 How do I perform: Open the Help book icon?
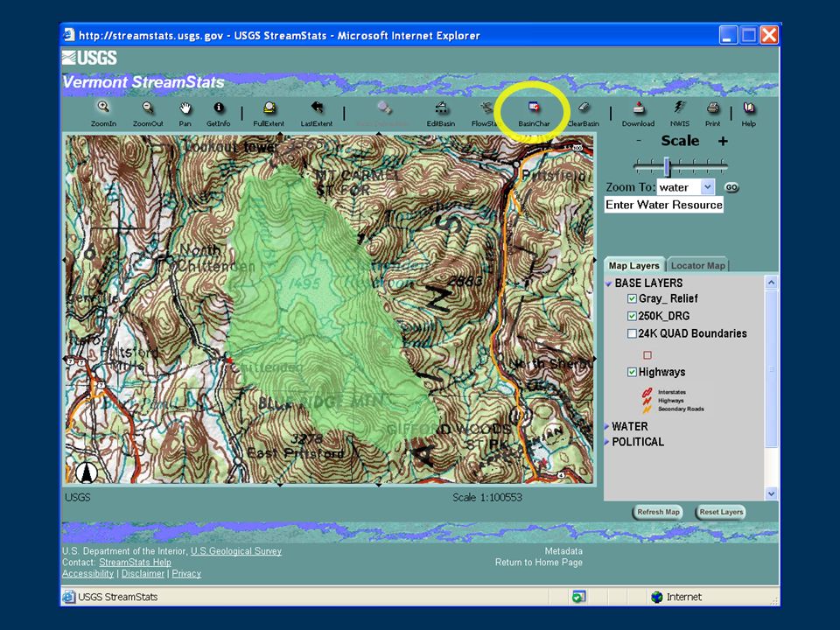(749, 108)
